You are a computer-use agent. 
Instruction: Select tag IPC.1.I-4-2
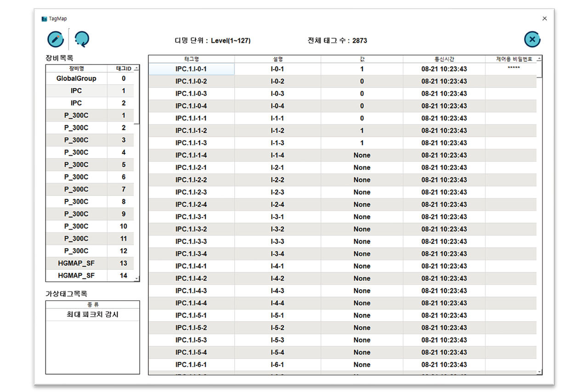coord(192,279)
